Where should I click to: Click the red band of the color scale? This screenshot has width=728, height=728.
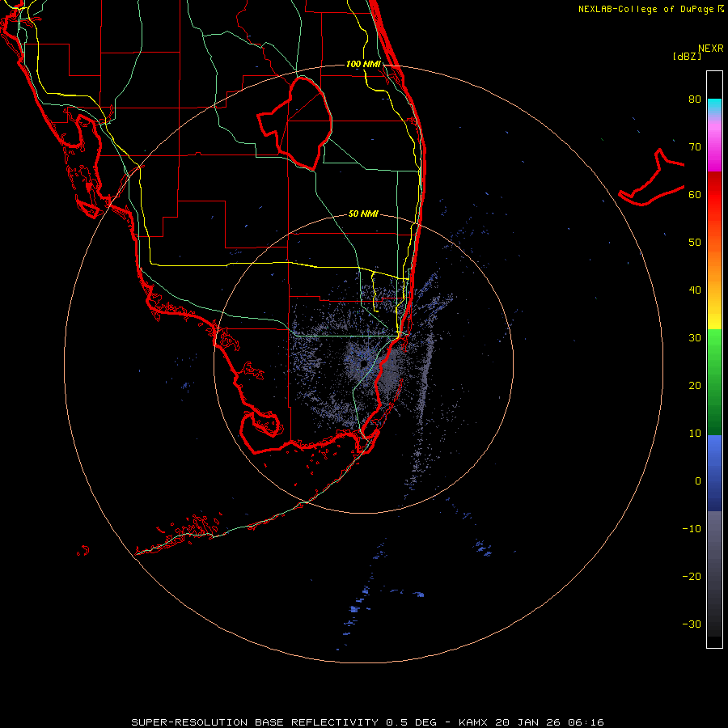coord(714,195)
